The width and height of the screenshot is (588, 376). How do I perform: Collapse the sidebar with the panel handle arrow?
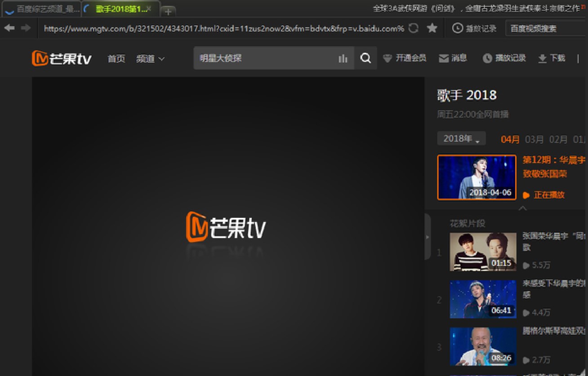point(428,237)
